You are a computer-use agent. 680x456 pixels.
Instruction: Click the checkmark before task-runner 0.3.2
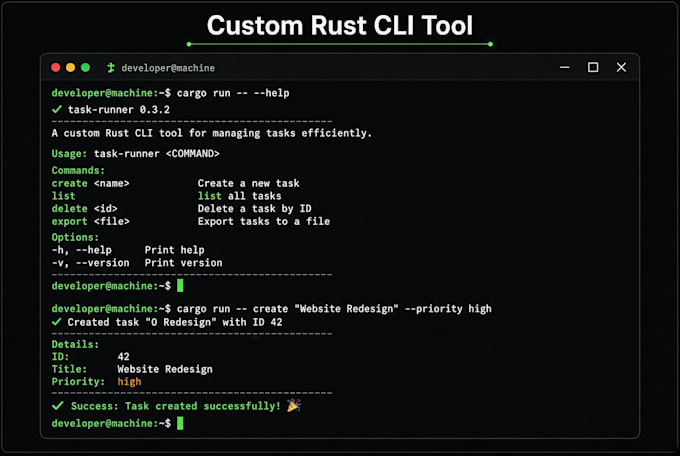(x=56, y=109)
